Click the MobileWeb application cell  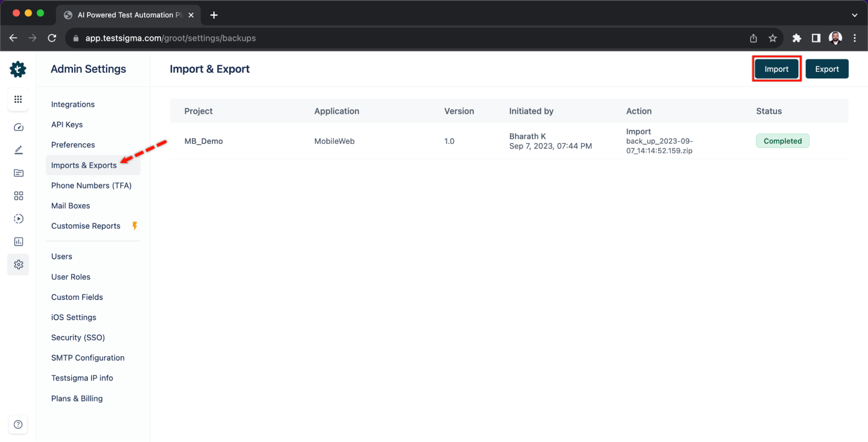[x=334, y=141]
